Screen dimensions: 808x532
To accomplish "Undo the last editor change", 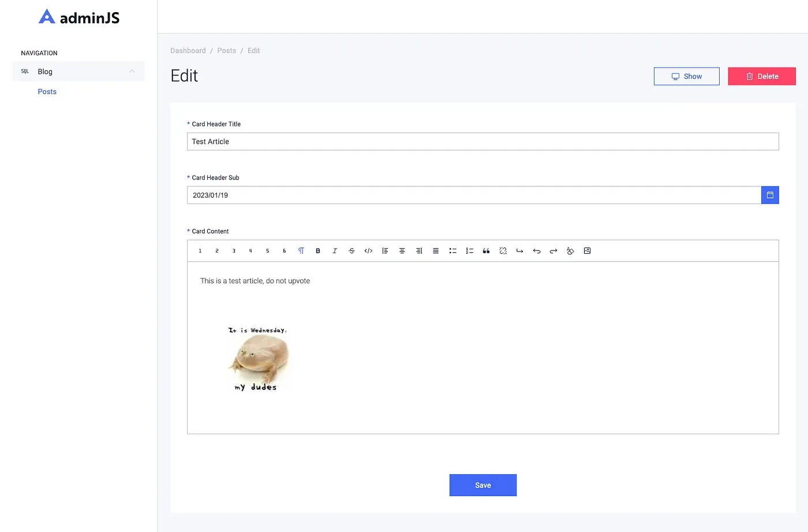I will 537,251.
